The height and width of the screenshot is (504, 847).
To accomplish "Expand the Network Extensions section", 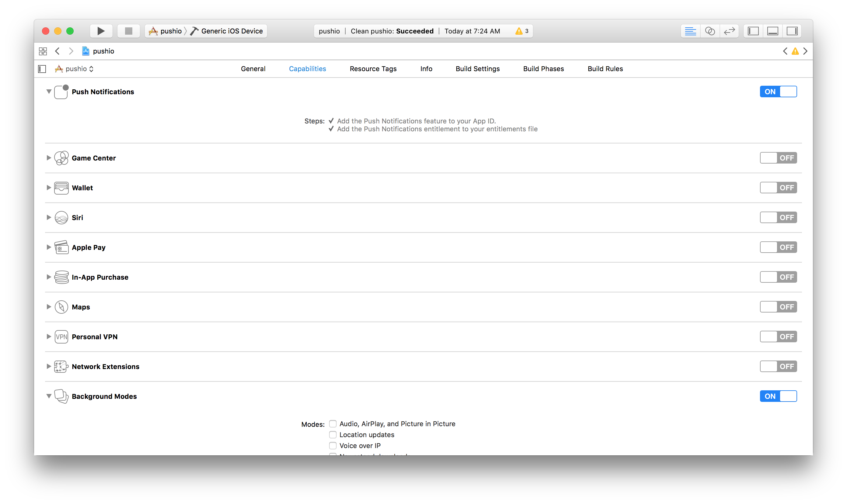I will coord(49,367).
